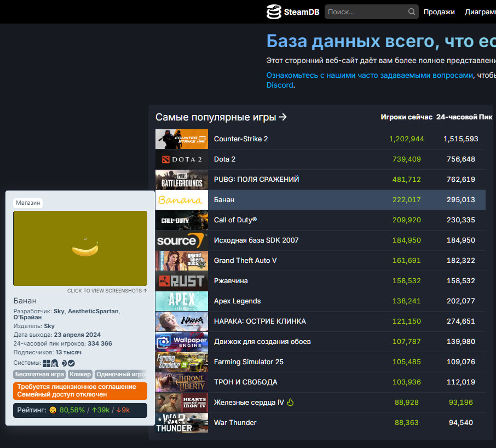Click the banana screenshot preview in popup
The image size is (496, 448).
pos(80,248)
